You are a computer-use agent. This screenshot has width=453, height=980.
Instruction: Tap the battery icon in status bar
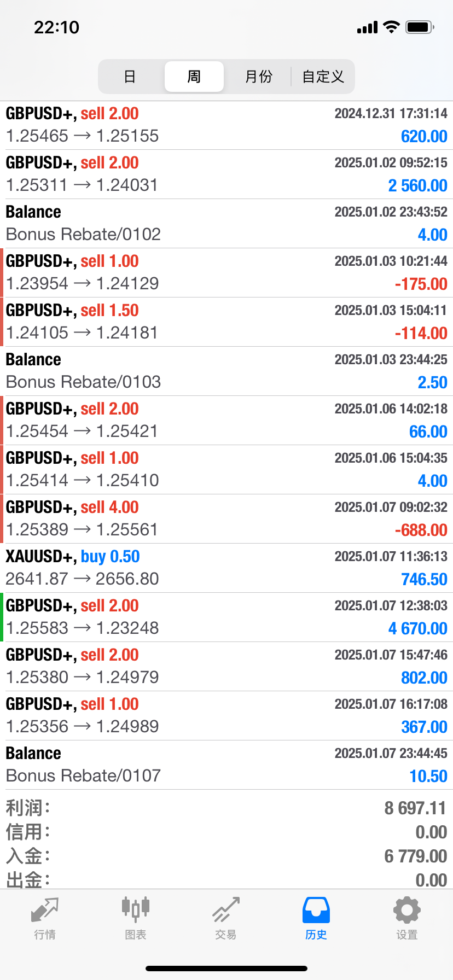click(420, 27)
